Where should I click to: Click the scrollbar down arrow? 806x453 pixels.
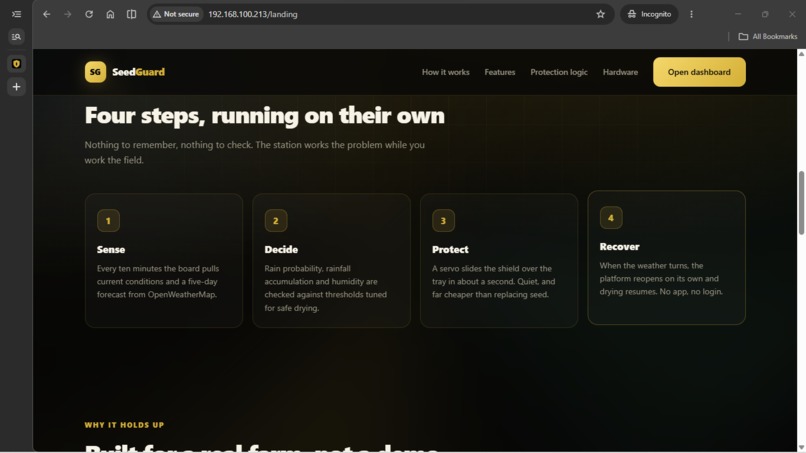point(801,448)
